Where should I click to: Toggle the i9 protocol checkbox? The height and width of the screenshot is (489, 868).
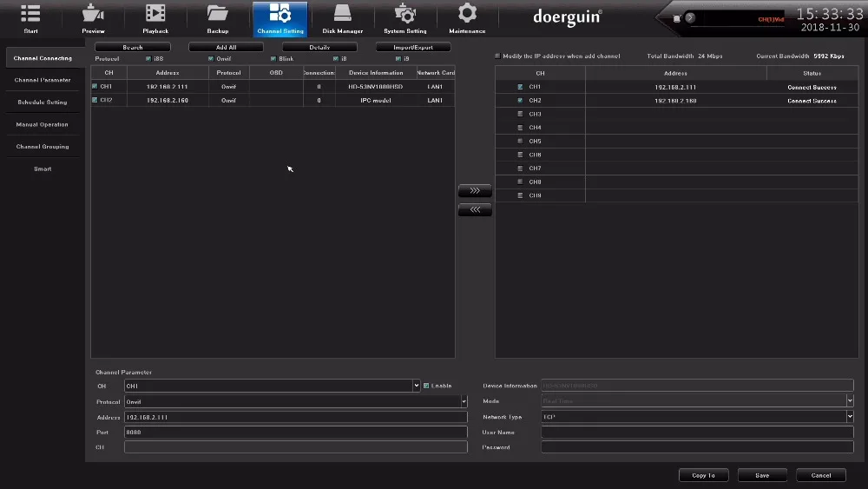point(398,59)
